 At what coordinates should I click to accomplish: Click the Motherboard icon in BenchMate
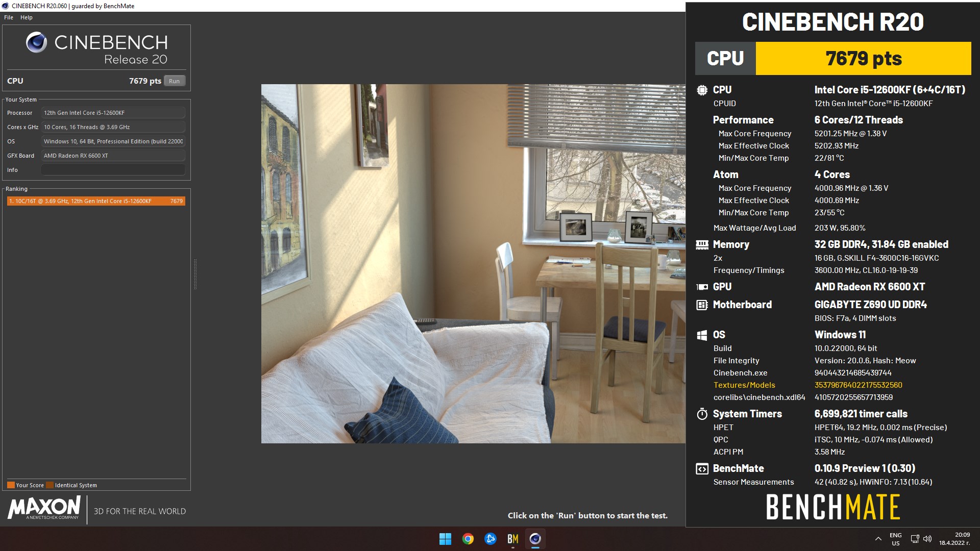point(702,305)
